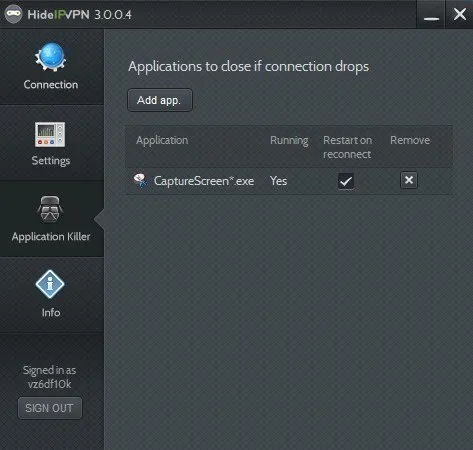
Task: Click the Remove column header
Action: pos(410,140)
